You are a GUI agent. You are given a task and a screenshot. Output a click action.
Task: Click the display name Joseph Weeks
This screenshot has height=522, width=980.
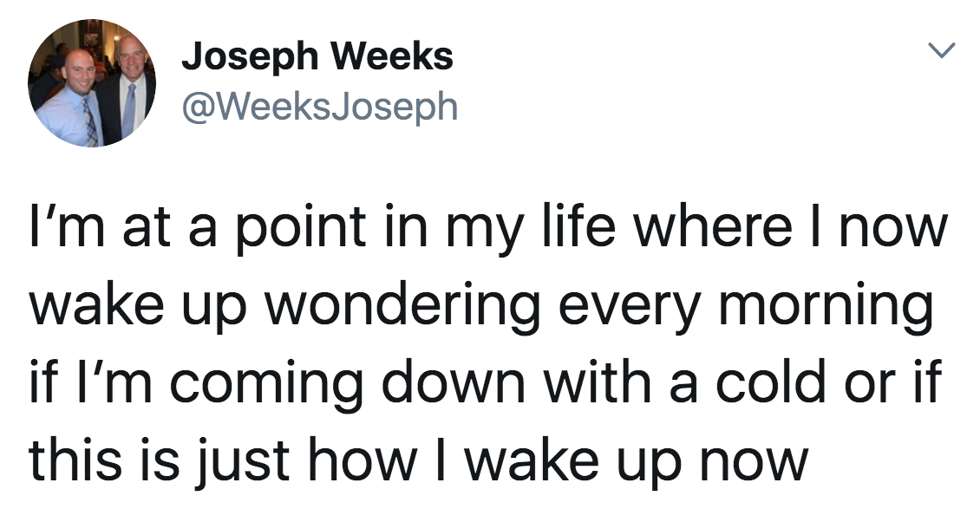point(317,57)
